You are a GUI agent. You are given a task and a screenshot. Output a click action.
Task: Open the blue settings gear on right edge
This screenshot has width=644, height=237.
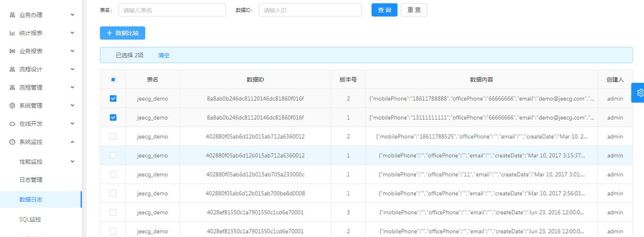(640, 92)
